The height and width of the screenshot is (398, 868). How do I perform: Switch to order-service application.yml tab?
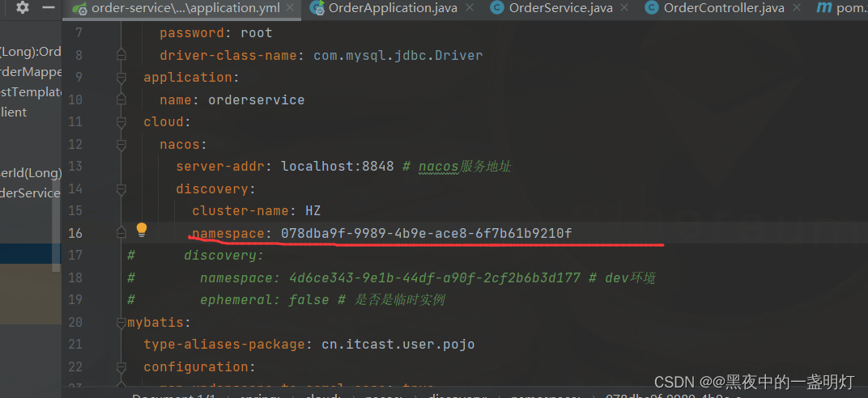[183, 8]
